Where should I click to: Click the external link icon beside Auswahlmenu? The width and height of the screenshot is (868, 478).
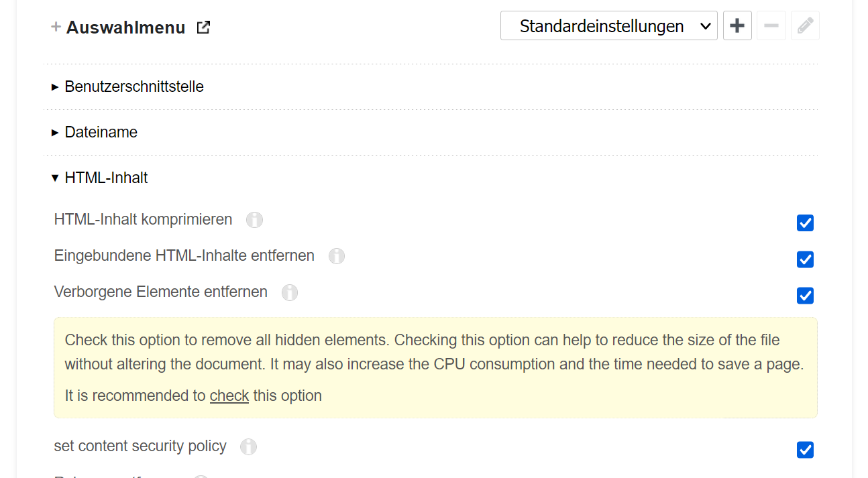[203, 27]
